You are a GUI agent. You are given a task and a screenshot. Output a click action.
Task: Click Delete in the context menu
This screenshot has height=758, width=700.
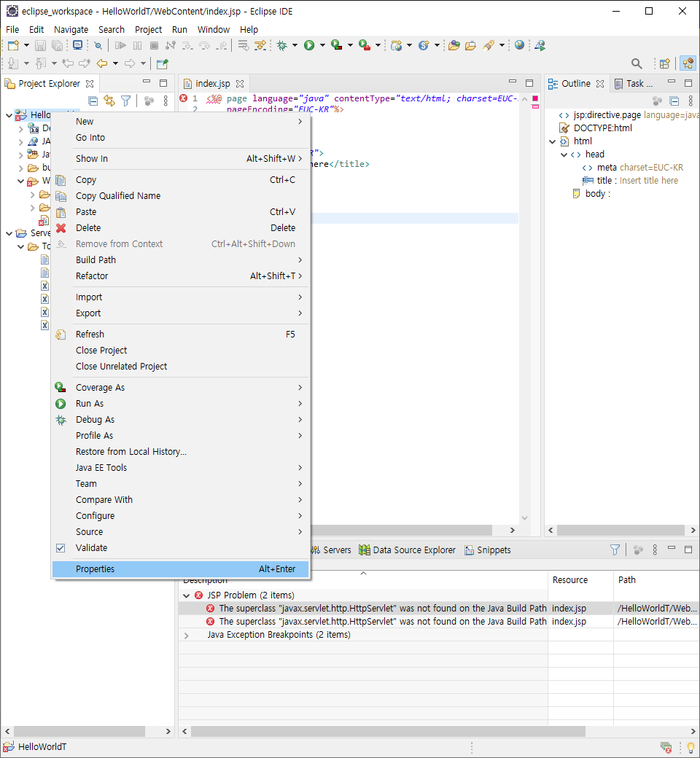click(x=180, y=228)
